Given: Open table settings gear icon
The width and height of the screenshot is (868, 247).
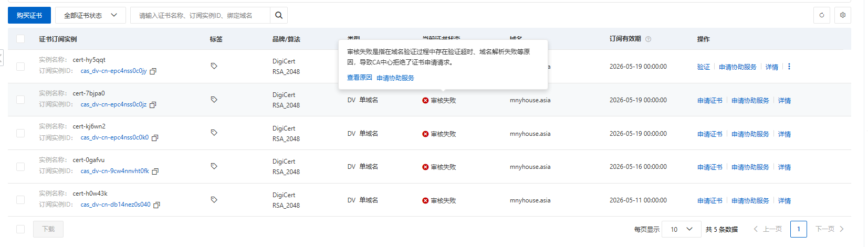Looking at the screenshot, I should 843,15.
